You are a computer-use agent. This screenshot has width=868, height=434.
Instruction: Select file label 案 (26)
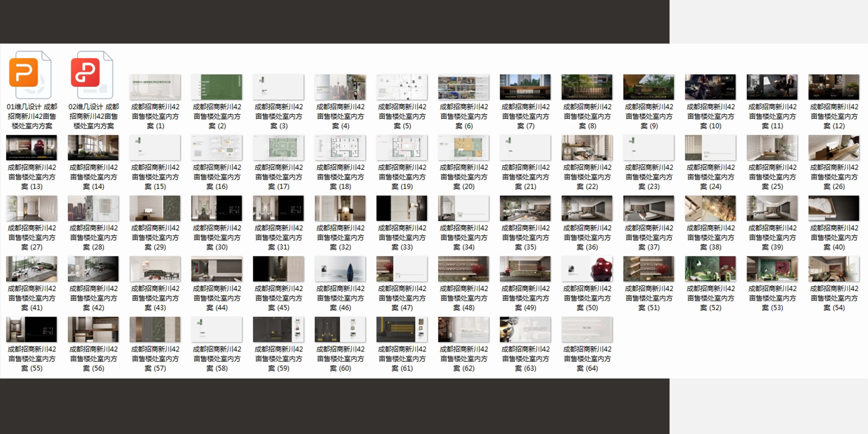(x=834, y=177)
